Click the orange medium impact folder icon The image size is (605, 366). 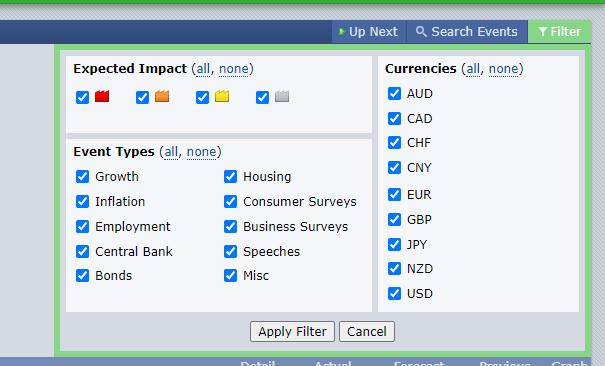coord(162,96)
